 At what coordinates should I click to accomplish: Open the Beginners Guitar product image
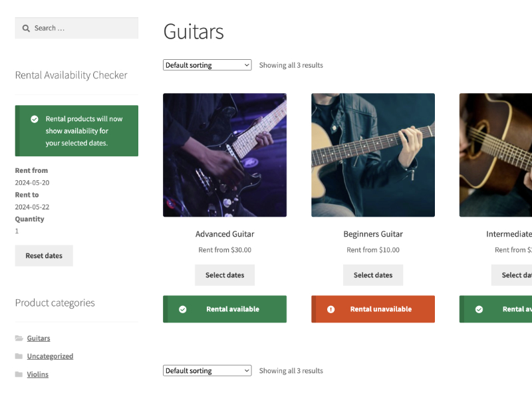point(373,155)
